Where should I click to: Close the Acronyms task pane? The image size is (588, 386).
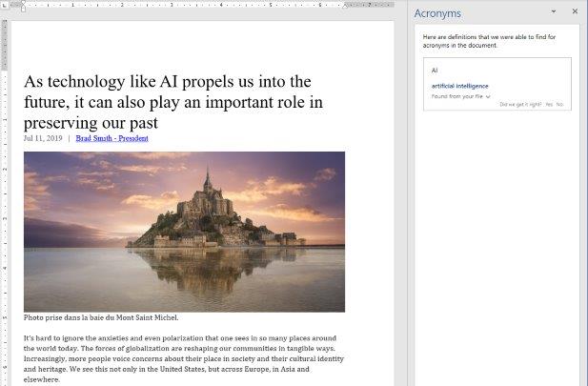(x=575, y=11)
